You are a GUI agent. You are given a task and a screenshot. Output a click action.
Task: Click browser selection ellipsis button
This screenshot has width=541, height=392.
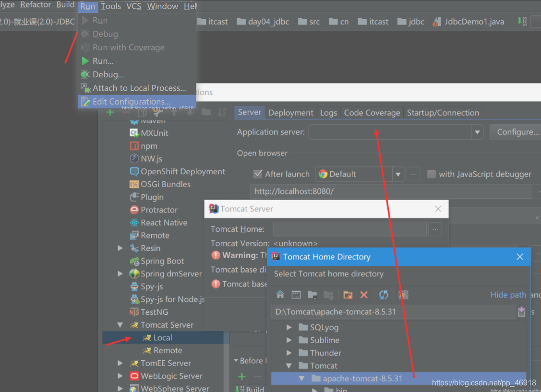(413, 174)
